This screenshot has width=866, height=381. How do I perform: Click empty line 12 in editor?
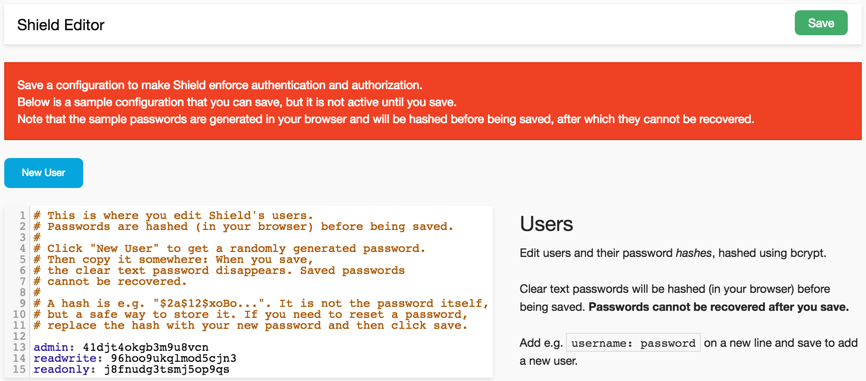pos(260,336)
